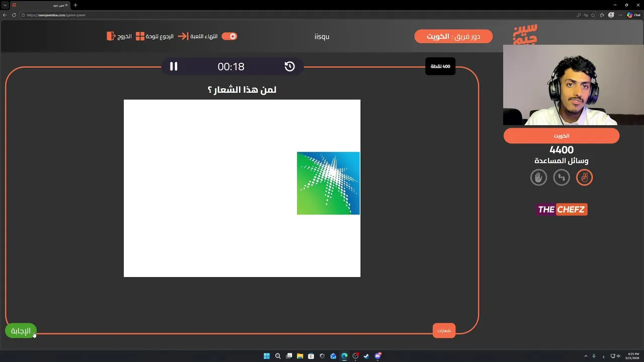Select the سين جيم browser tab
Image resolution: width=644 pixels, height=362 pixels.
tap(39, 5)
